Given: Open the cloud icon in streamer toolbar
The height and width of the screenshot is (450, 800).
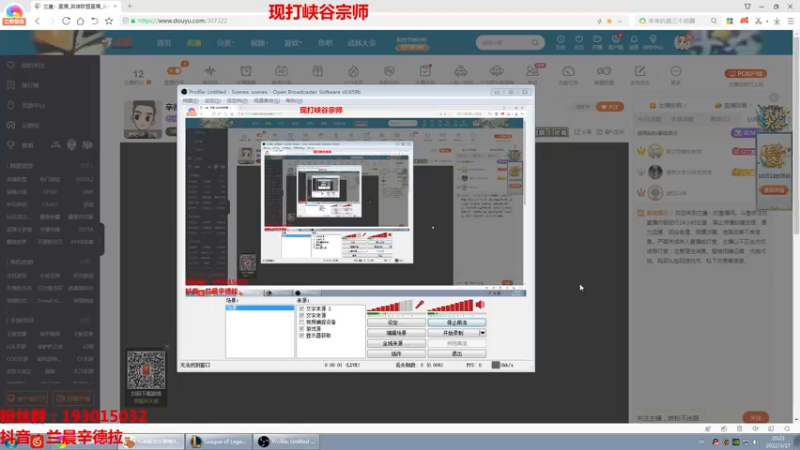Looking at the screenshot, I should click(x=496, y=71).
